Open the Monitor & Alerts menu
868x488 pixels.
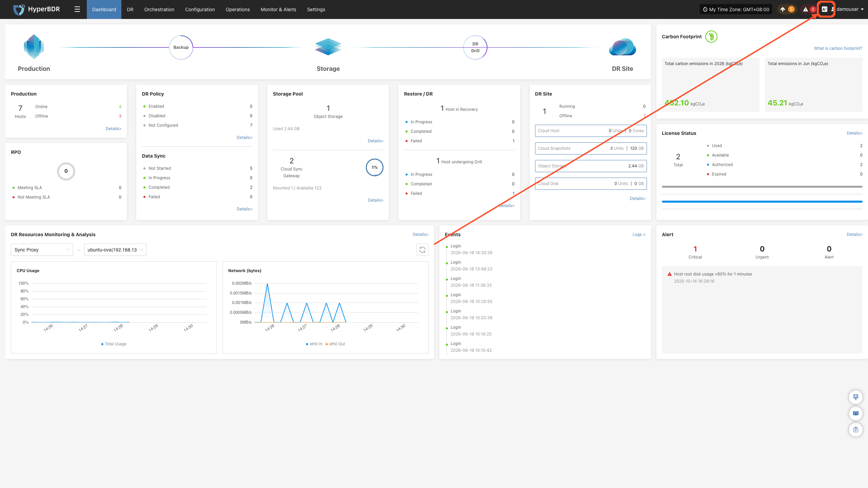coord(278,9)
